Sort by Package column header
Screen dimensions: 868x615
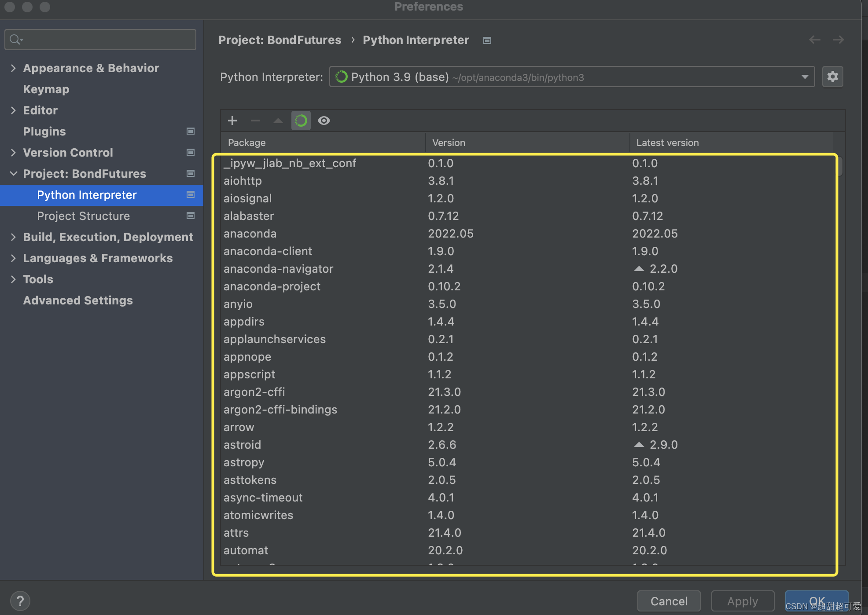[x=323, y=143]
